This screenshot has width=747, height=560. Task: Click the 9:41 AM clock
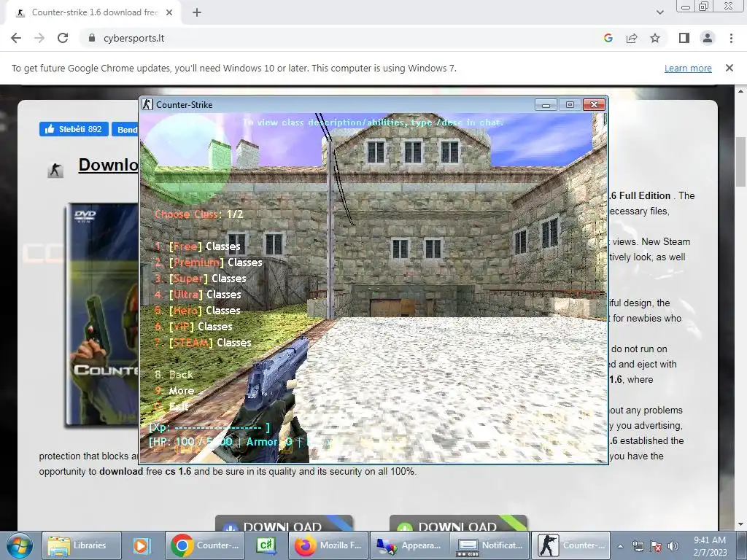[x=710, y=540]
